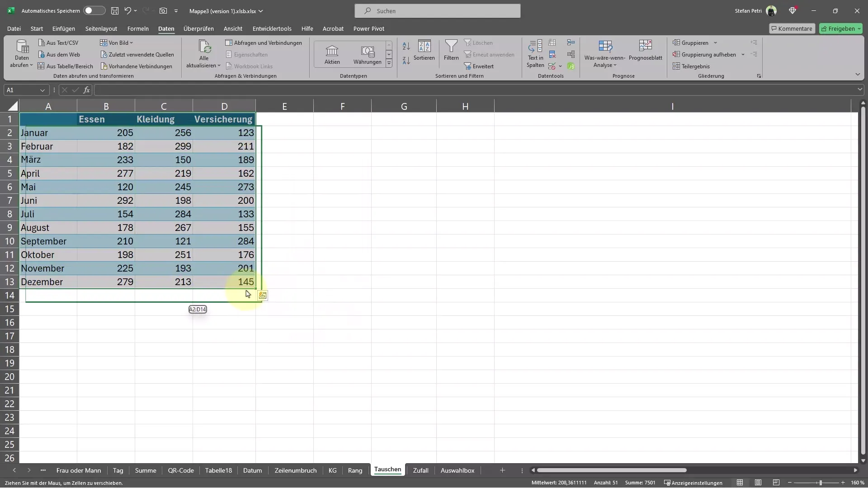This screenshot has width=868, height=488.
Task: Click the paste options smart tag icon
Action: [x=262, y=296]
